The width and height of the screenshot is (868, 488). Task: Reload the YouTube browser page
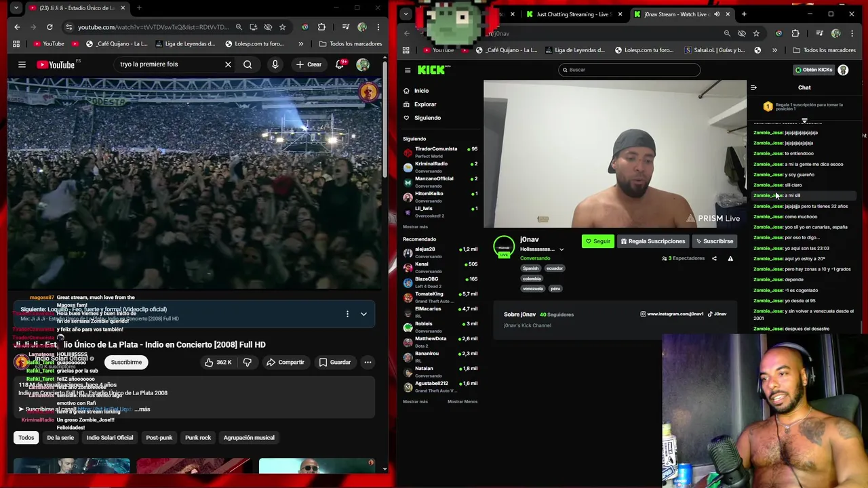coord(50,27)
